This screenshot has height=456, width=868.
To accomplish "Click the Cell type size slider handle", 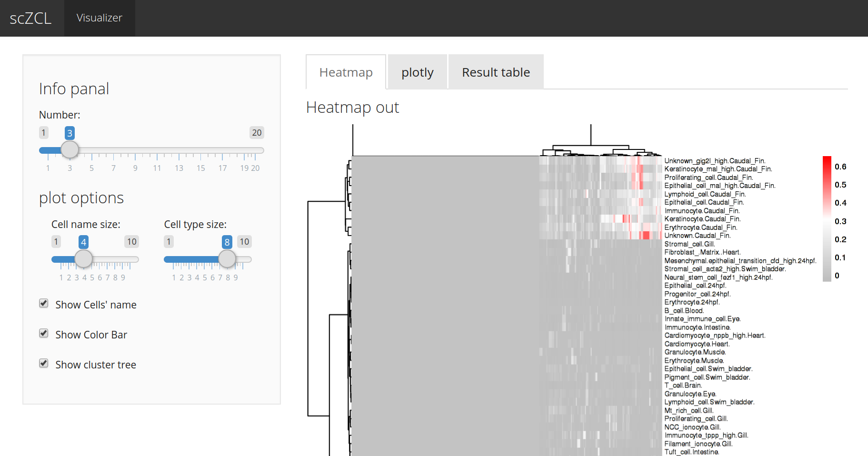I will [227, 259].
